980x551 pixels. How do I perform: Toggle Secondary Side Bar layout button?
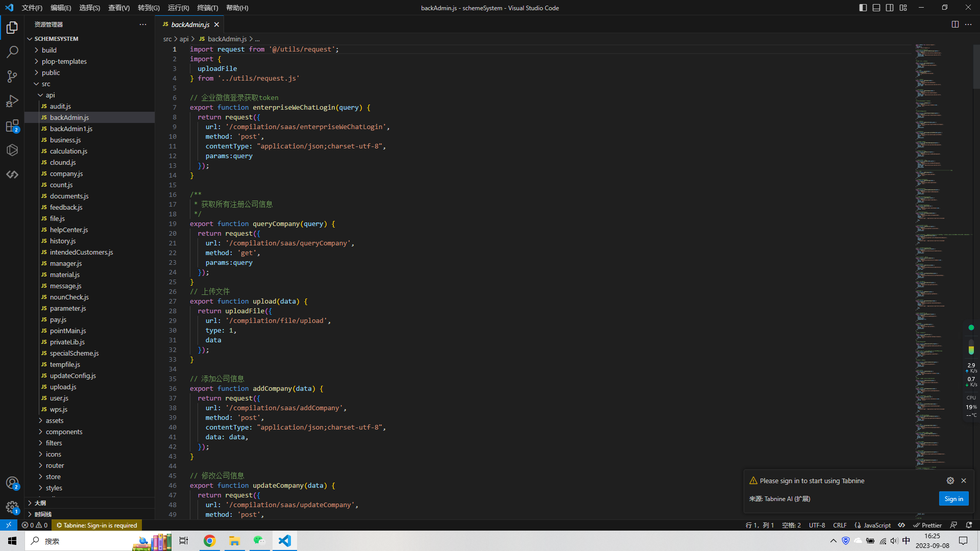[890, 8]
